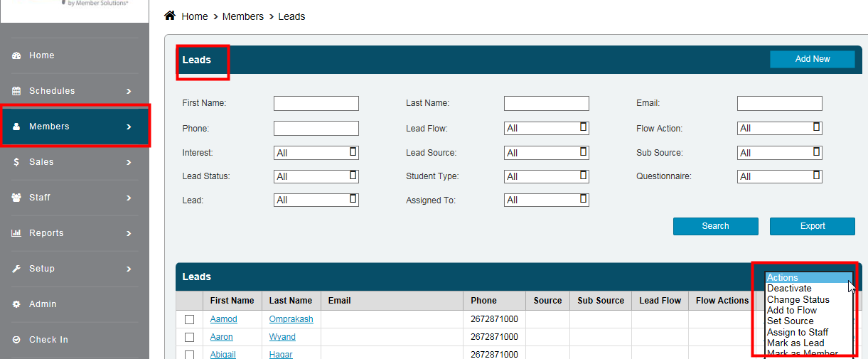This screenshot has height=359, width=868.
Task: Tick the checkbox beside Abigail Hagar
Action: click(x=189, y=354)
